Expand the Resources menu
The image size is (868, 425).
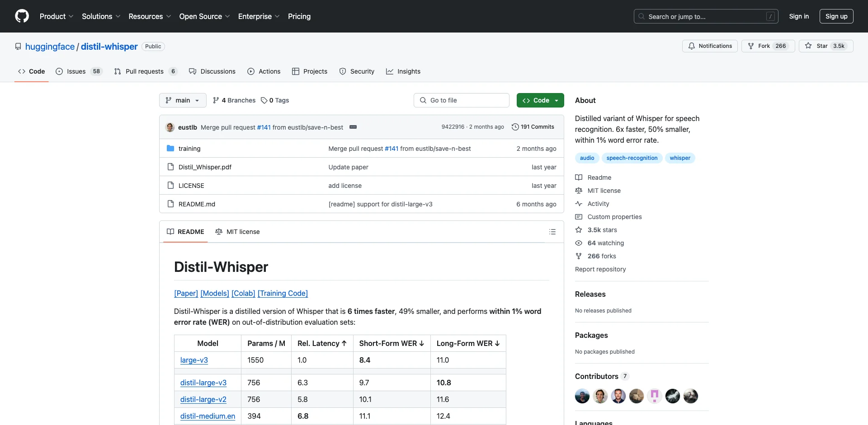coord(150,16)
